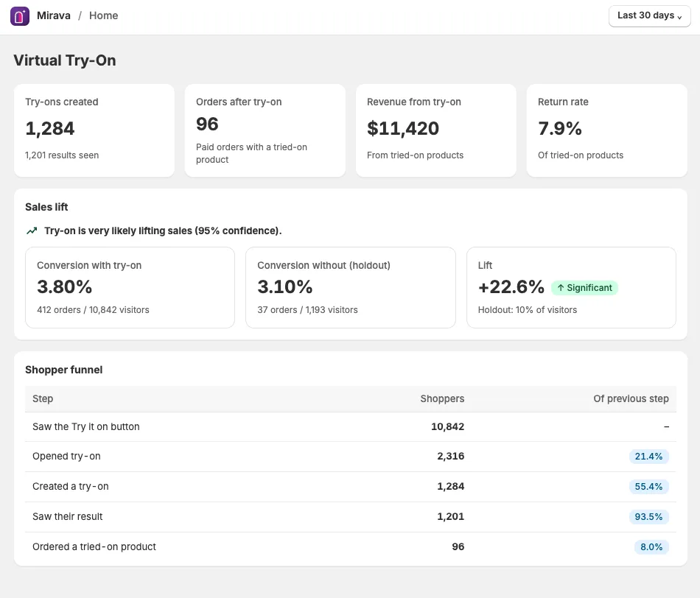700x598 pixels.
Task: Click the green Significant badge
Action: [x=584, y=288]
